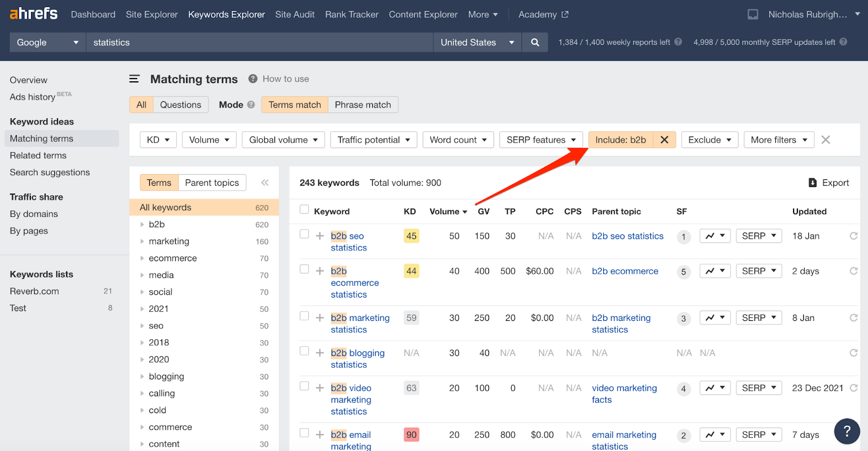This screenshot has height=451, width=868.
Task: Open Related terms in sidebar
Action: tap(38, 156)
